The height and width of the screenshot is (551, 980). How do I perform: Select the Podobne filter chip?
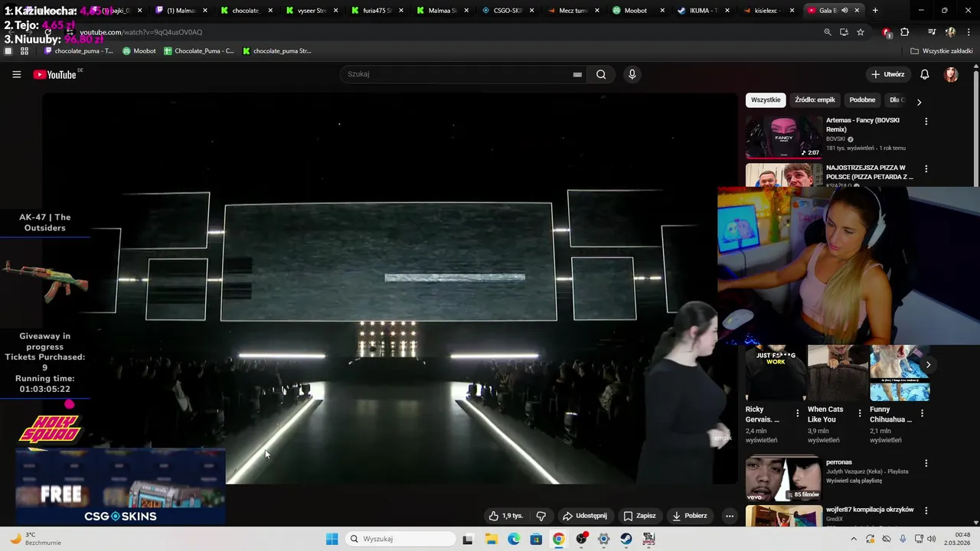click(x=862, y=100)
